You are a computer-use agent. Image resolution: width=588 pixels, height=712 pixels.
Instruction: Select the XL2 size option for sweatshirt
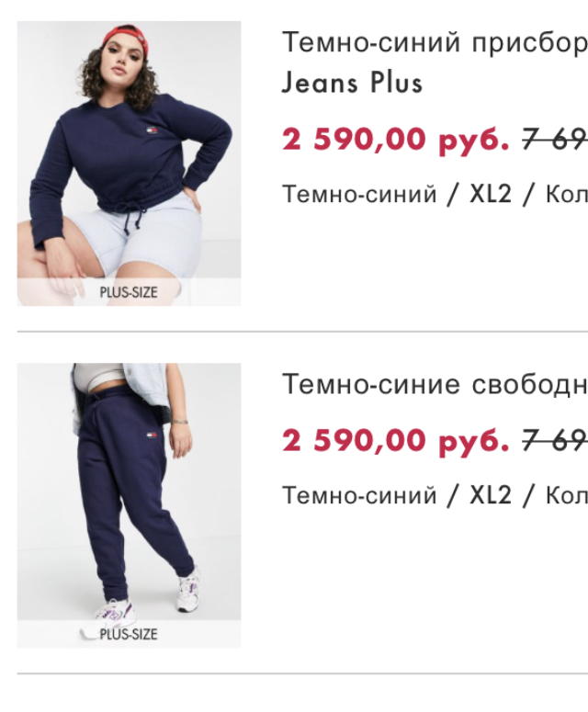point(491,195)
